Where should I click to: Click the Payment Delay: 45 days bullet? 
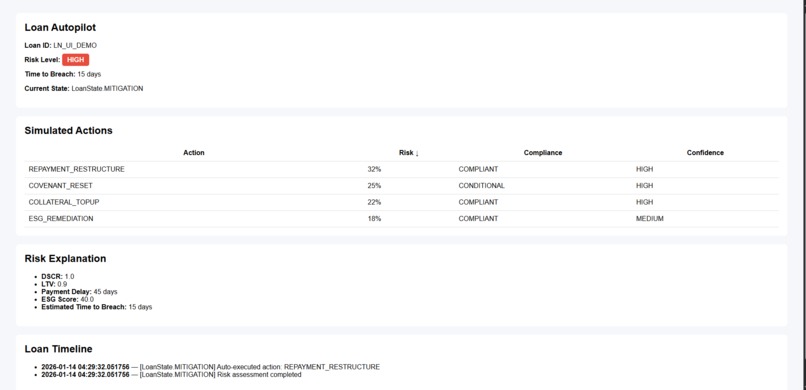tap(79, 291)
